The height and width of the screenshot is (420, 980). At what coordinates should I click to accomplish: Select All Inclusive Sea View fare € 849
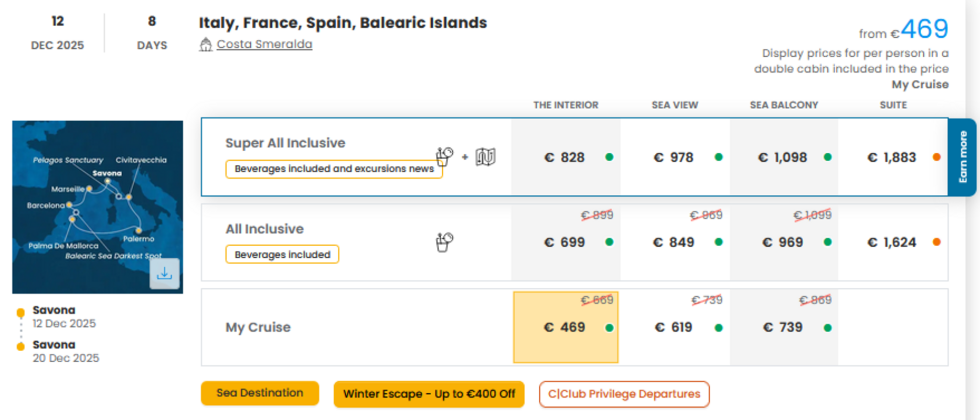675,242
